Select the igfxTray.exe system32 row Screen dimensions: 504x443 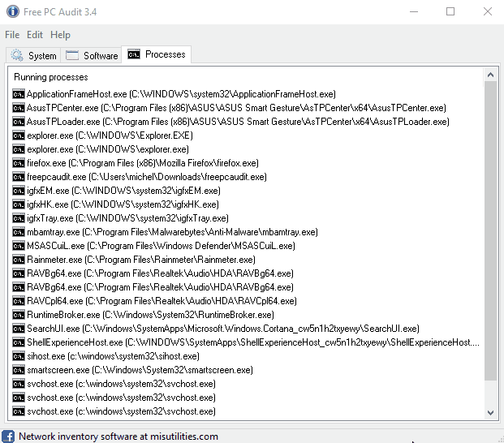[x=127, y=218]
